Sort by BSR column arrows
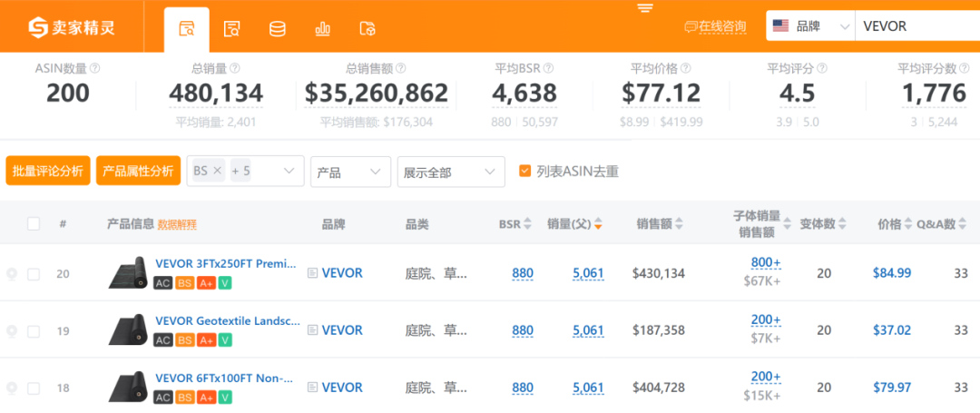 tap(527, 223)
